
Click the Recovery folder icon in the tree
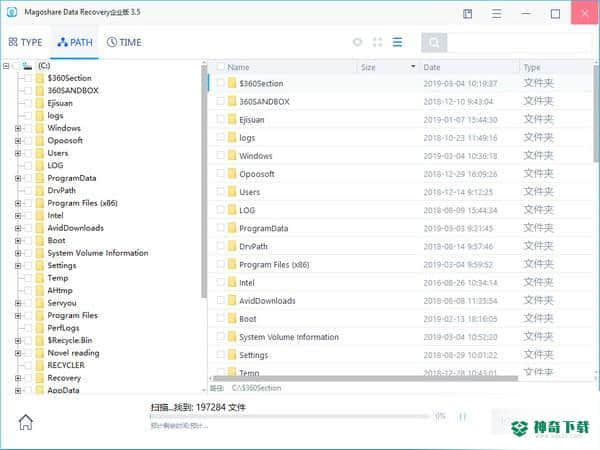pyautogui.click(x=40, y=378)
